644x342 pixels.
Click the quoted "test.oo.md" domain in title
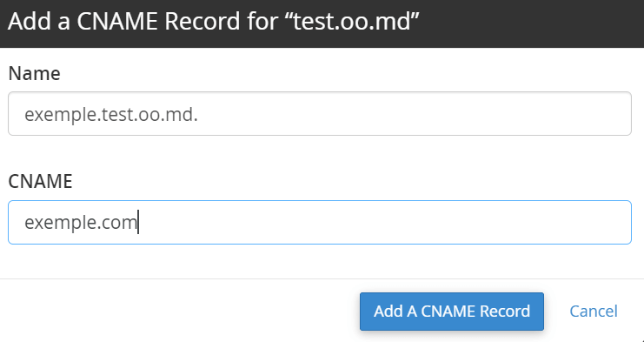tap(352, 21)
